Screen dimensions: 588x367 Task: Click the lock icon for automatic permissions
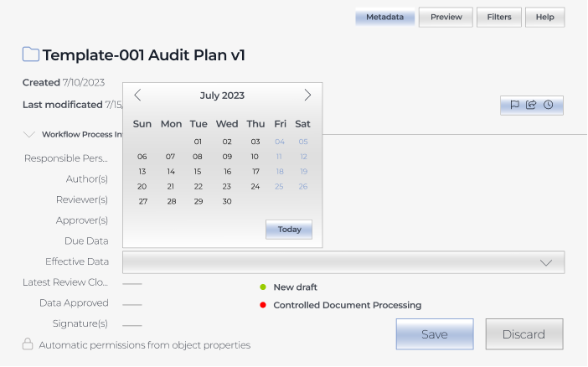[28, 344]
